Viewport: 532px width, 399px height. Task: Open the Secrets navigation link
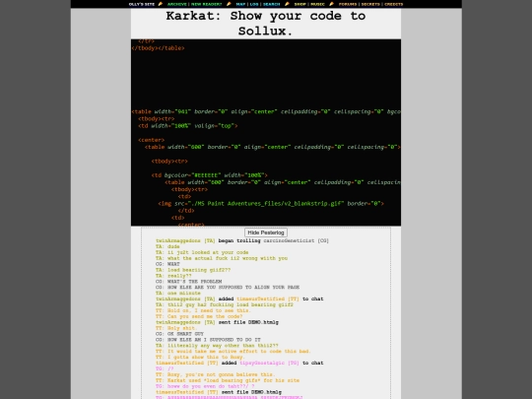coord(370,4)
